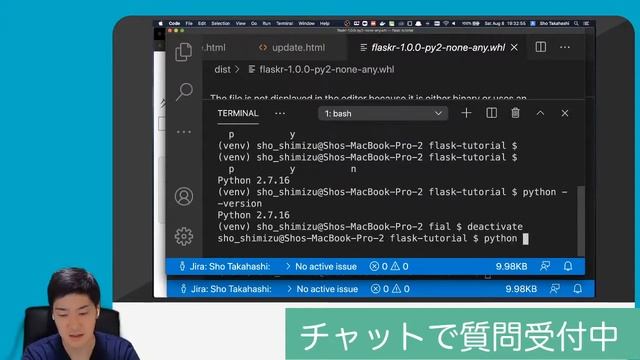Screen dimensions: 640x360
Task: Click the terminal scrollbar thumb
Action: [x=581, y=221]
